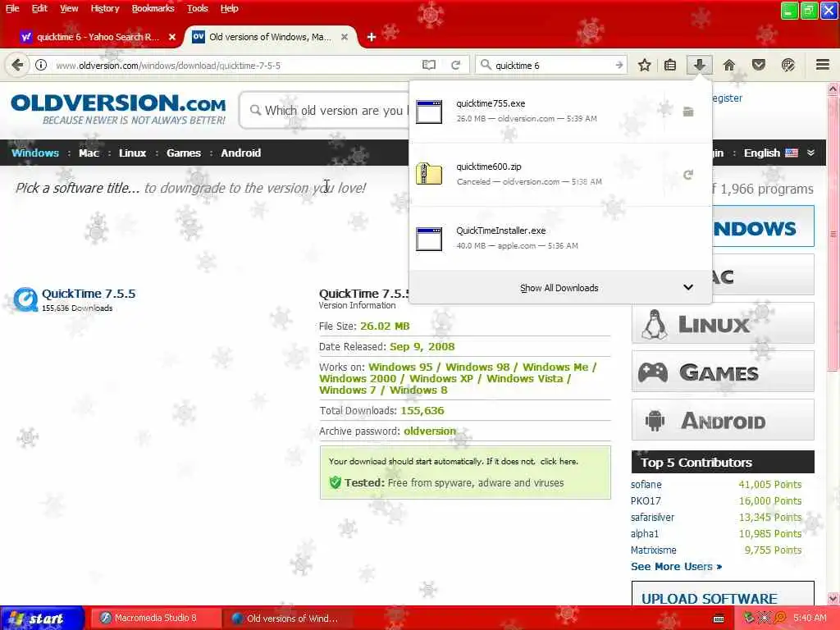Screen dimensions: 840x630
Task: Click the taskbar clock showing 5:40 AM
Action: click(810, 619)
